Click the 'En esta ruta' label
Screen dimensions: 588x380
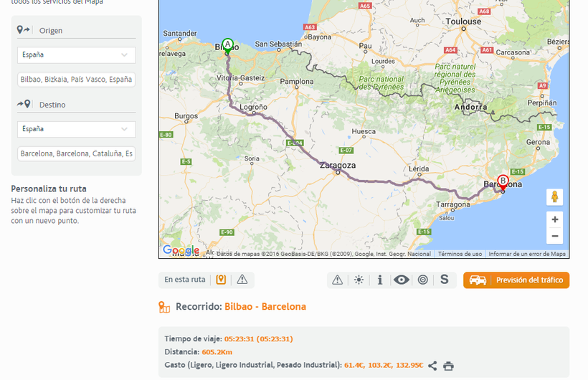pyautogui.click(x=185, y=280)
